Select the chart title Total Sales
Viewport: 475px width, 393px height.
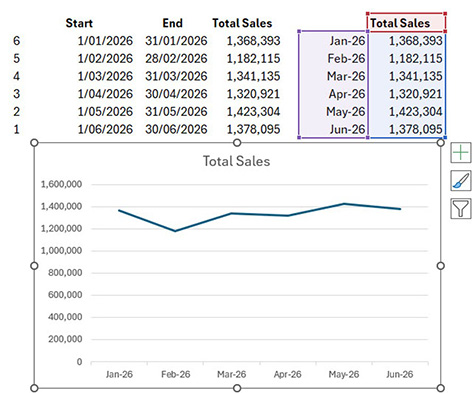click(x=236, y=161)
